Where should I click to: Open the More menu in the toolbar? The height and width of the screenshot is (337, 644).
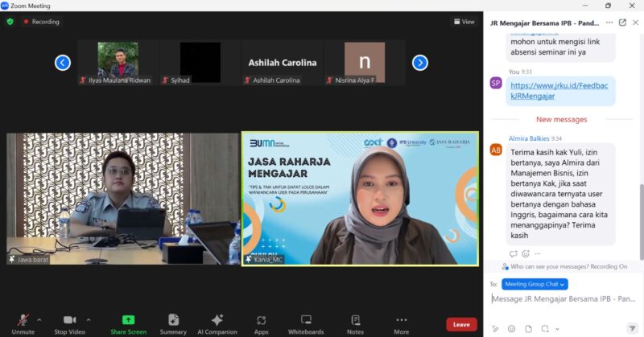click(x=401, y=321)
